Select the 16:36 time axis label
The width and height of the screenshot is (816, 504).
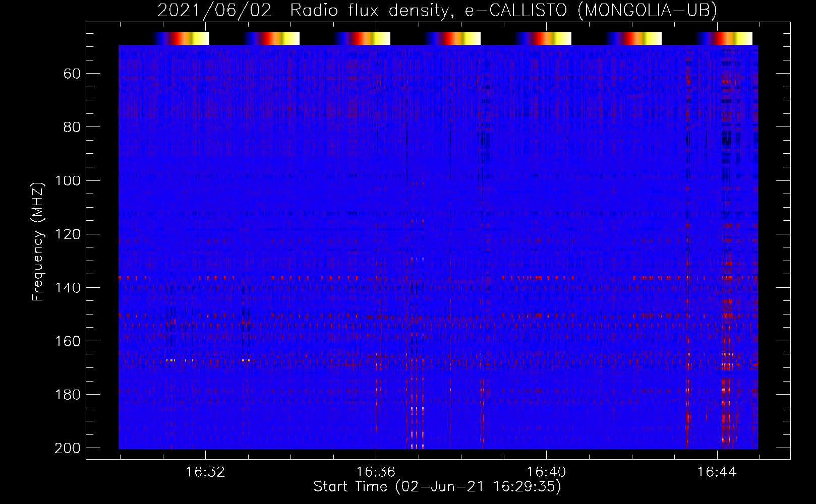pyautogui.click(x=376, y=472)
